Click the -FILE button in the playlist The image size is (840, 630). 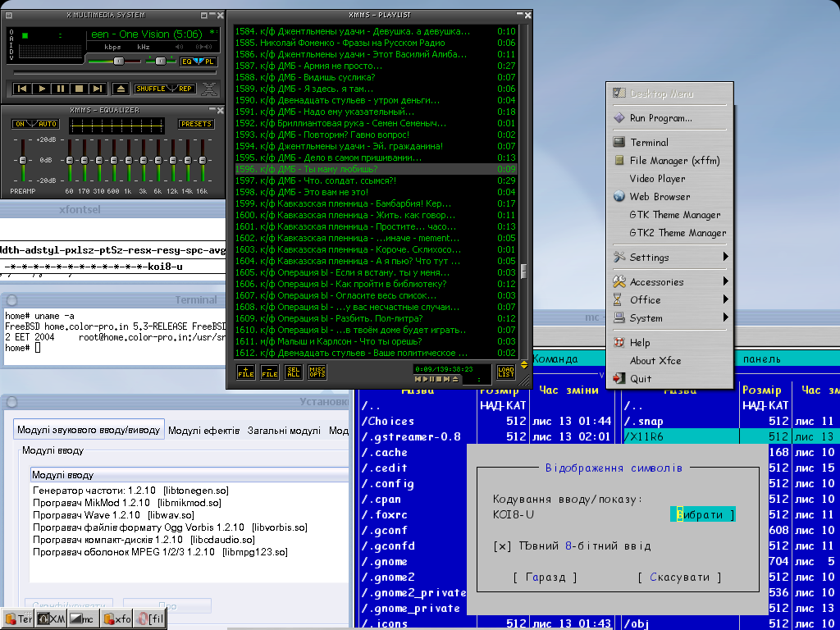click(269, 372)
